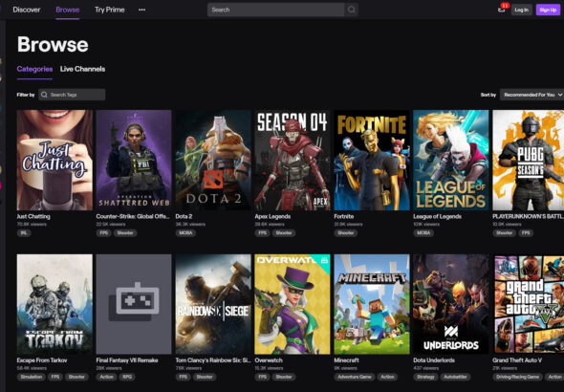Click the magnifier icon in Search Tags field
Image resolution: width=564 pixels, height=392 pixels.
[x=44, y=95]
